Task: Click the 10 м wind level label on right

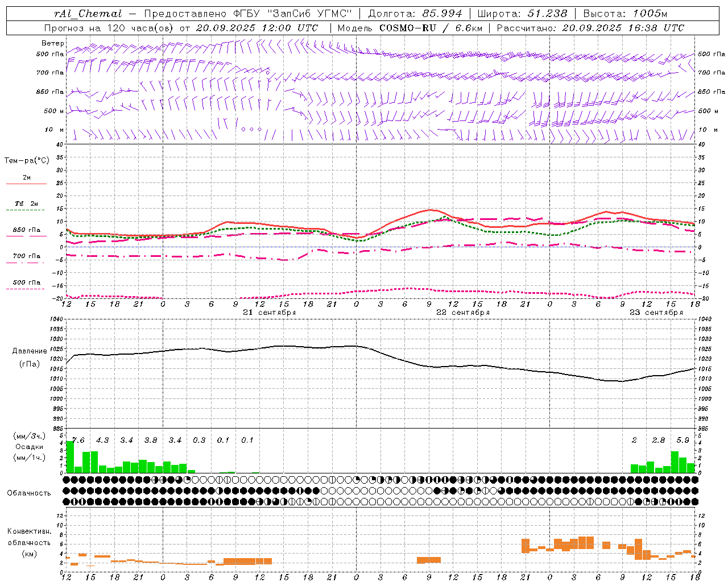Action: point(708,130)
